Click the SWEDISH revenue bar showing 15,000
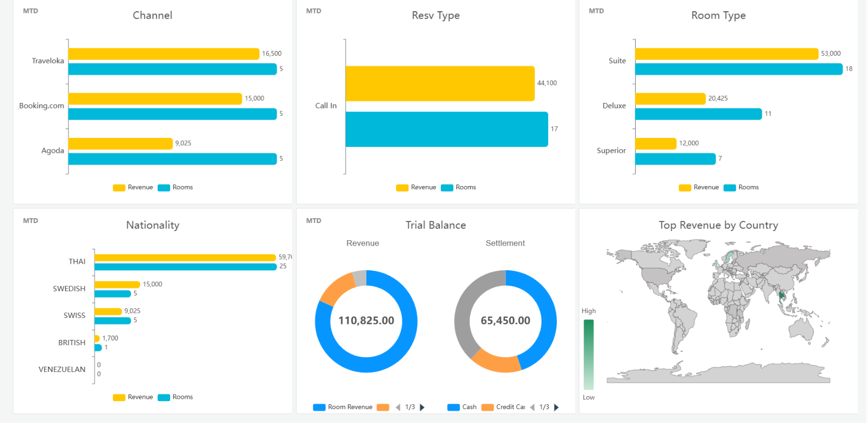The width and height of the screenshot is (868, 423). pyautogui.click(x=117, y=285)
